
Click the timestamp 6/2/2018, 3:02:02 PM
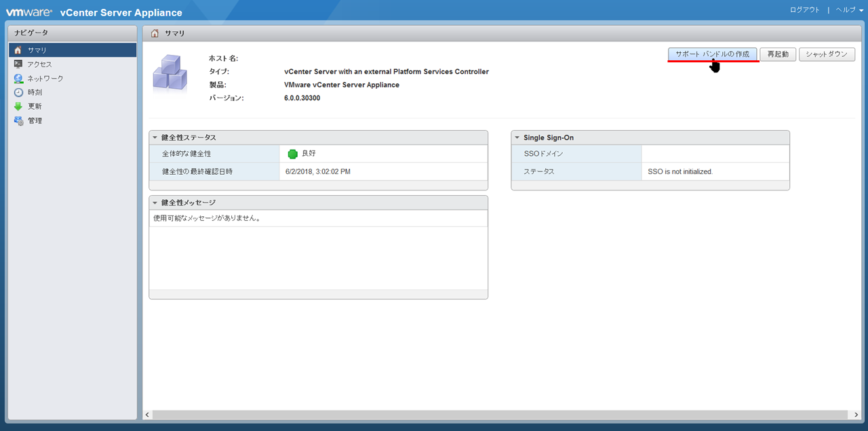click(x=318, y=171)
